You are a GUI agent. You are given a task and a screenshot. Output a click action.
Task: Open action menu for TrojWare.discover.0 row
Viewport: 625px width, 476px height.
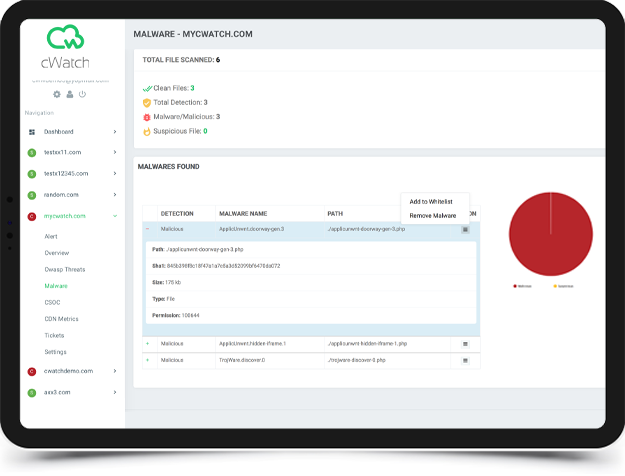(x=465, y=360)
